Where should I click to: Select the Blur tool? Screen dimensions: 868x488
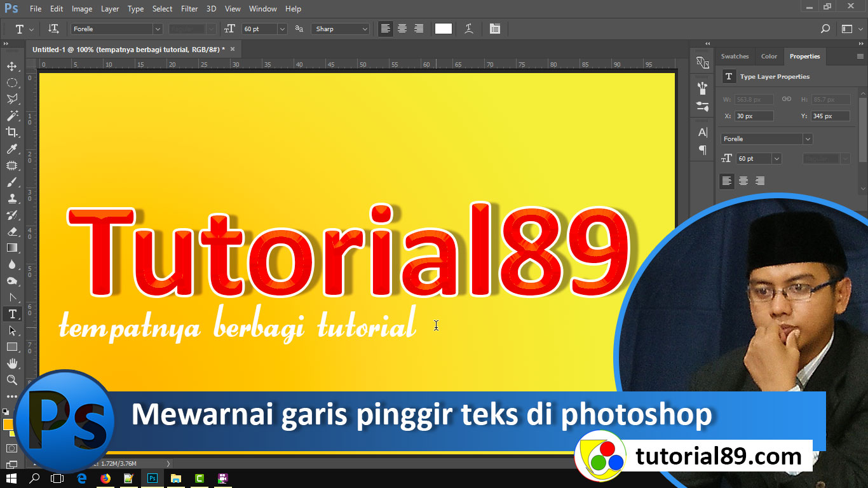[x=11, y=264]
